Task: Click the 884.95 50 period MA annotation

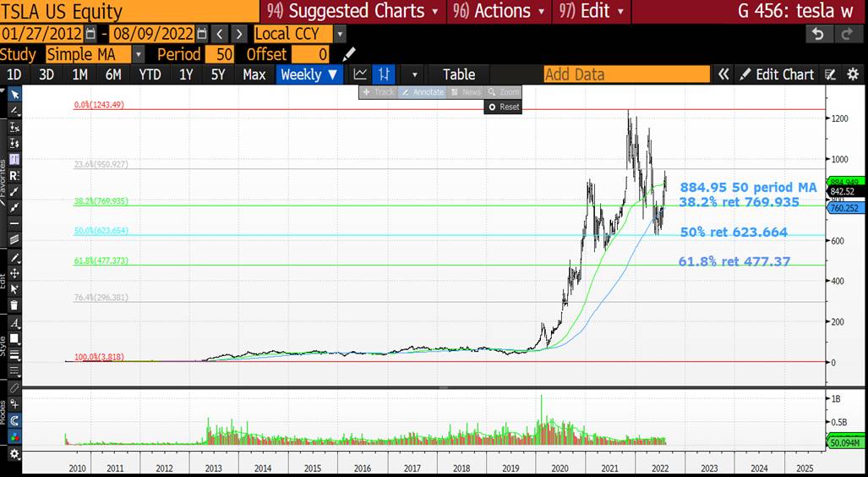Action: click(748, 188)
